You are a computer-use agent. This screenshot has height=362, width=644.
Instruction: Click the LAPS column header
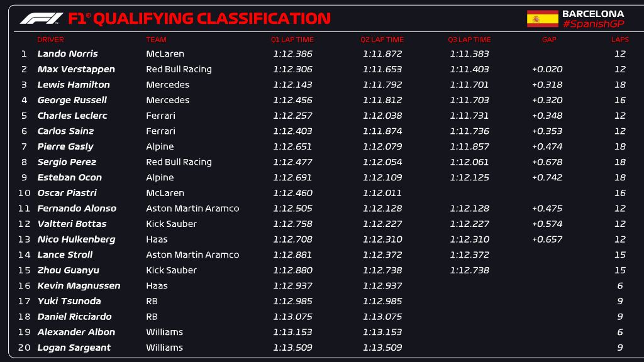[619, 40]
